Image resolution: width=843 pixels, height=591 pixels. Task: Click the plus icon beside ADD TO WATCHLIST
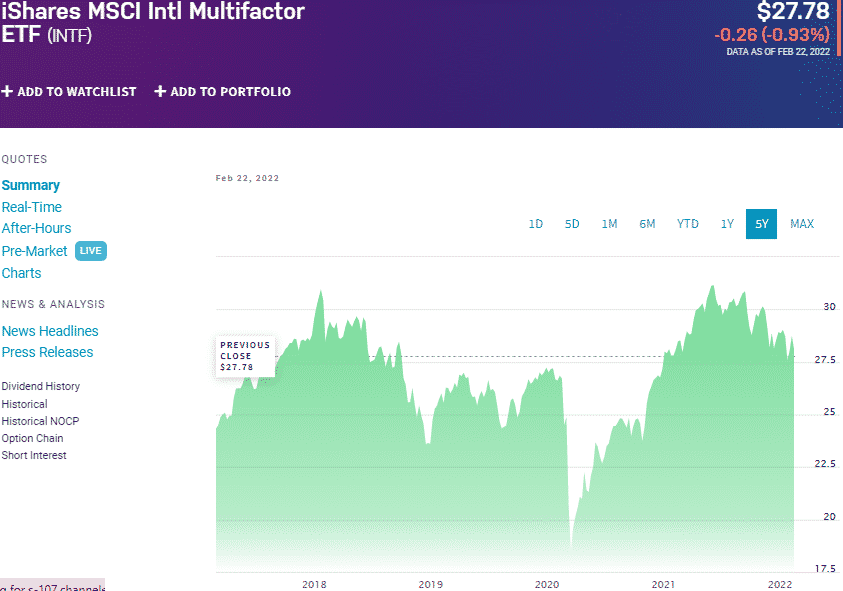(8, 91)
